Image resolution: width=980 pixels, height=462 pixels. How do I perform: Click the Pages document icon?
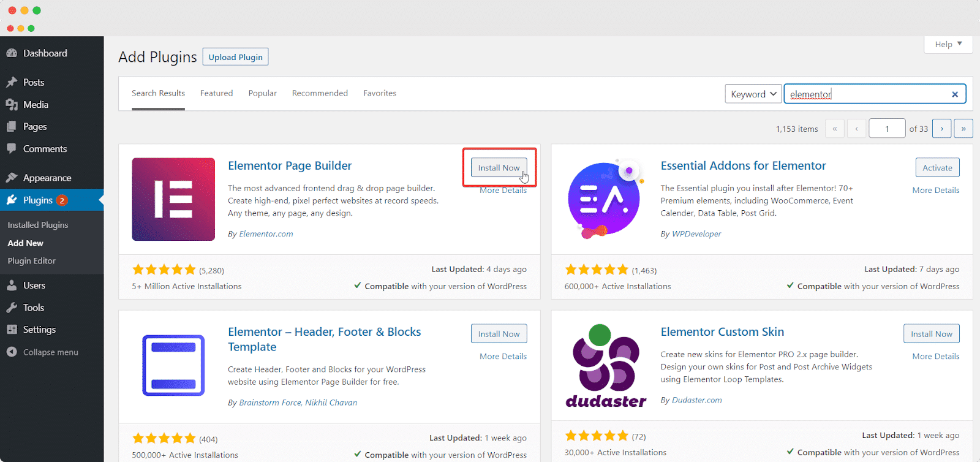(x=12, y=127)
